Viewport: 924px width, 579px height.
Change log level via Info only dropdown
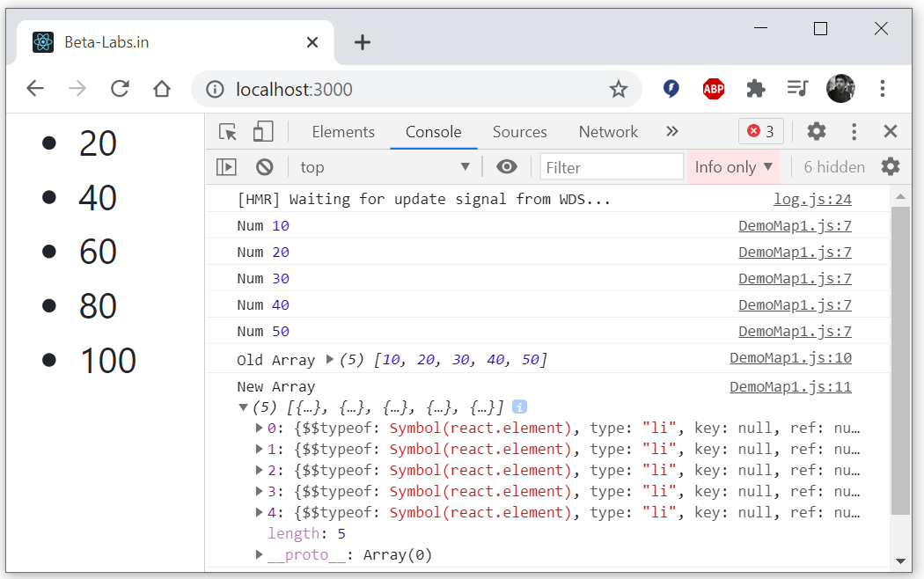pos(733,166)
